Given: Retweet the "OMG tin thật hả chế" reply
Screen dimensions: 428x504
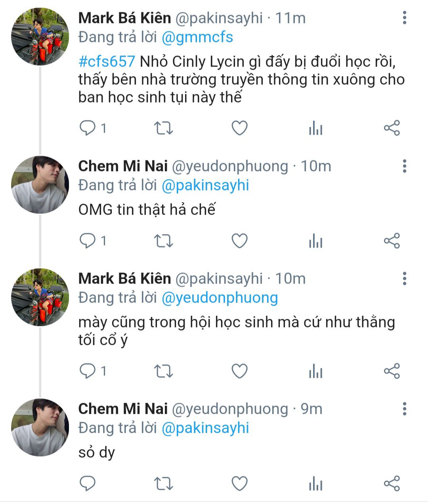Looking at the screenshot, I should coord(163,241).
